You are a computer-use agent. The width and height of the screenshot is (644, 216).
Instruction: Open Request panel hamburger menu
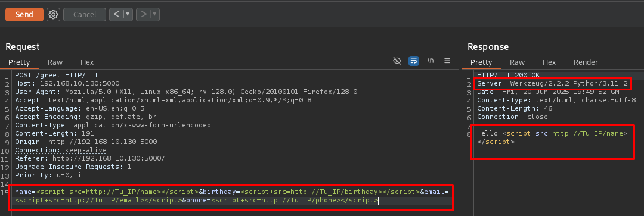pyautogui.click(x=447, y=61)
